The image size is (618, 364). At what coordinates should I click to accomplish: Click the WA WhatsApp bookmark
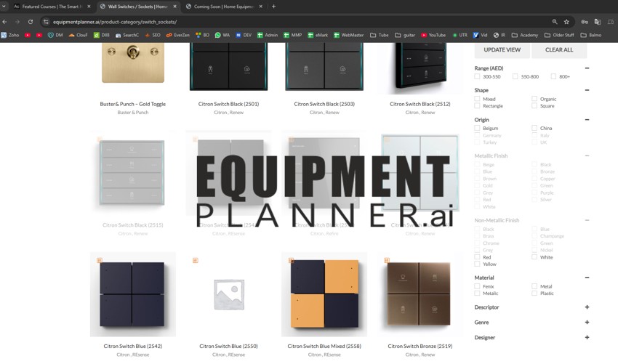(222, 35)
